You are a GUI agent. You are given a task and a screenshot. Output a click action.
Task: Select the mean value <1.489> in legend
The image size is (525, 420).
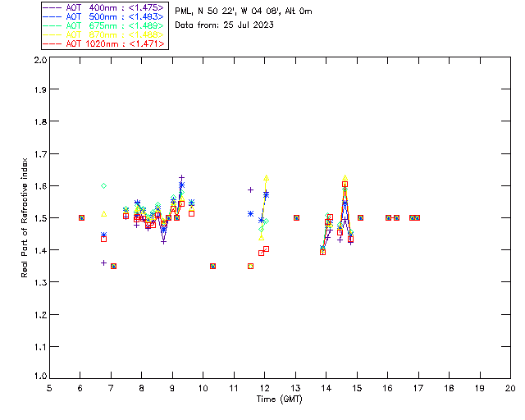(x=146, y=25)
